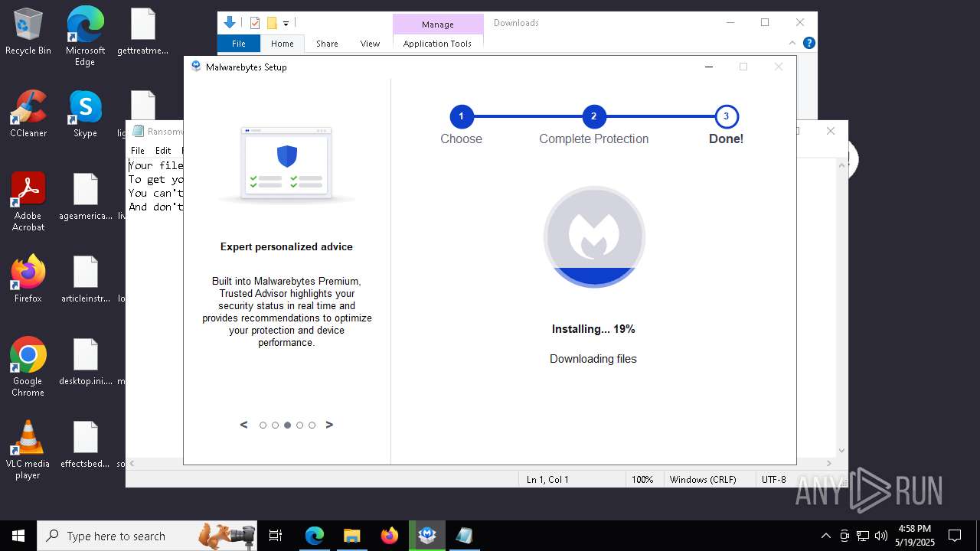980x551 pixels.
Task: Click step 2 Complete Protection indicator
Action: coord(593,116)
